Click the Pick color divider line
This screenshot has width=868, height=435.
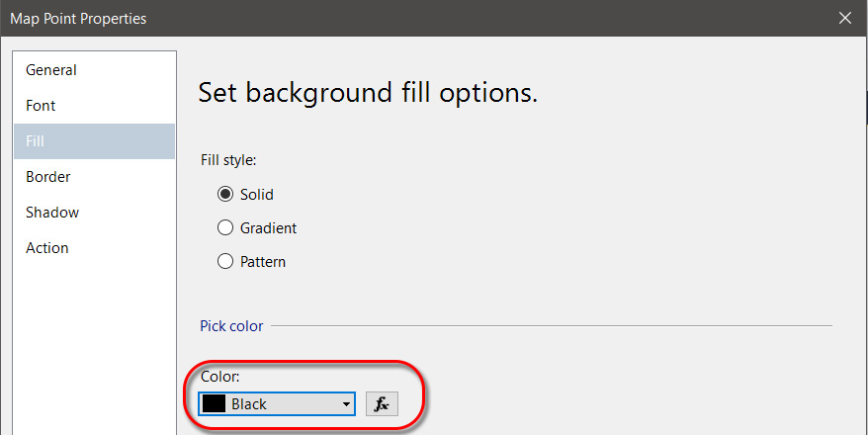point(552,325)
